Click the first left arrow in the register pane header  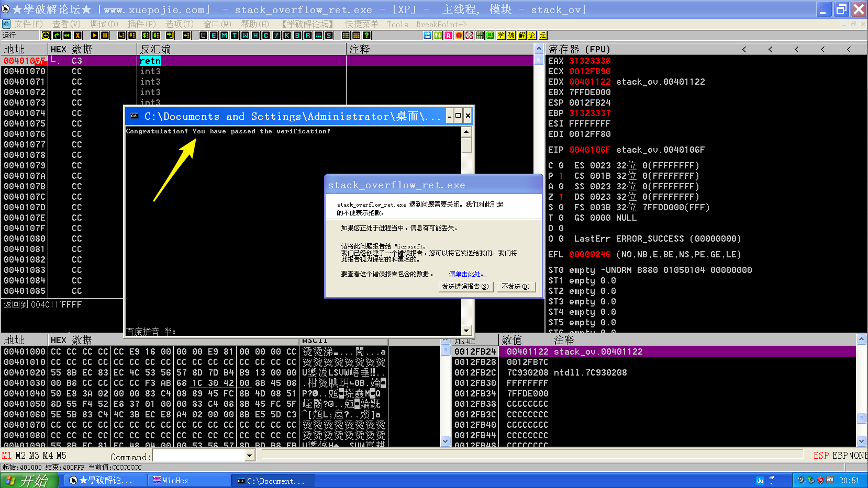(x=744, y=49)
